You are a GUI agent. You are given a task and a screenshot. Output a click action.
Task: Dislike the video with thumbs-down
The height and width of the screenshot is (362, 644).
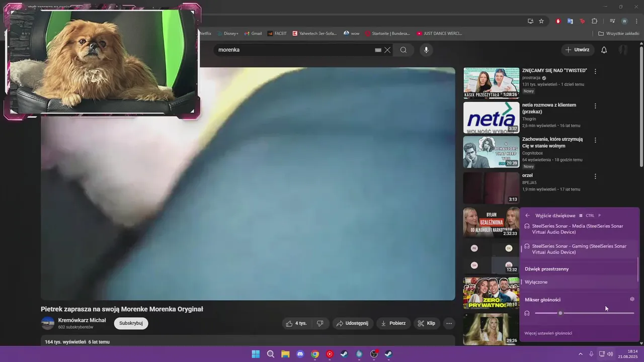320,323
